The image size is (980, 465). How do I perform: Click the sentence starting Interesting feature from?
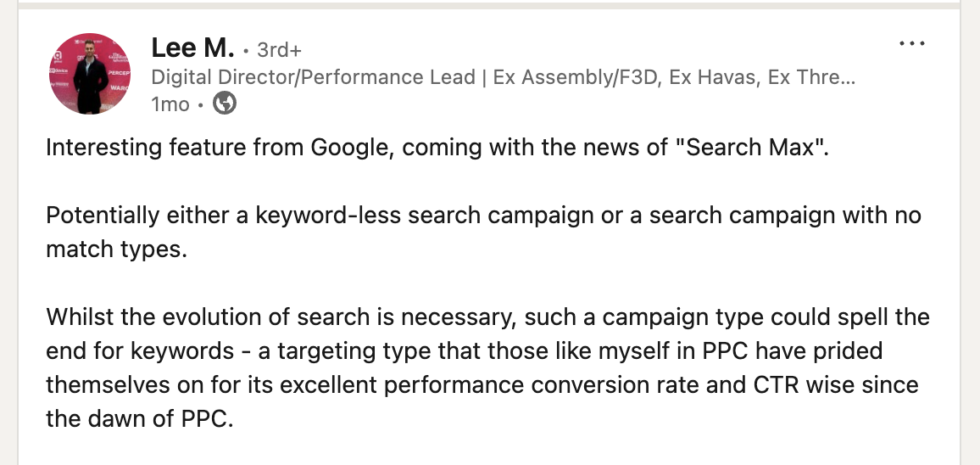437,149
